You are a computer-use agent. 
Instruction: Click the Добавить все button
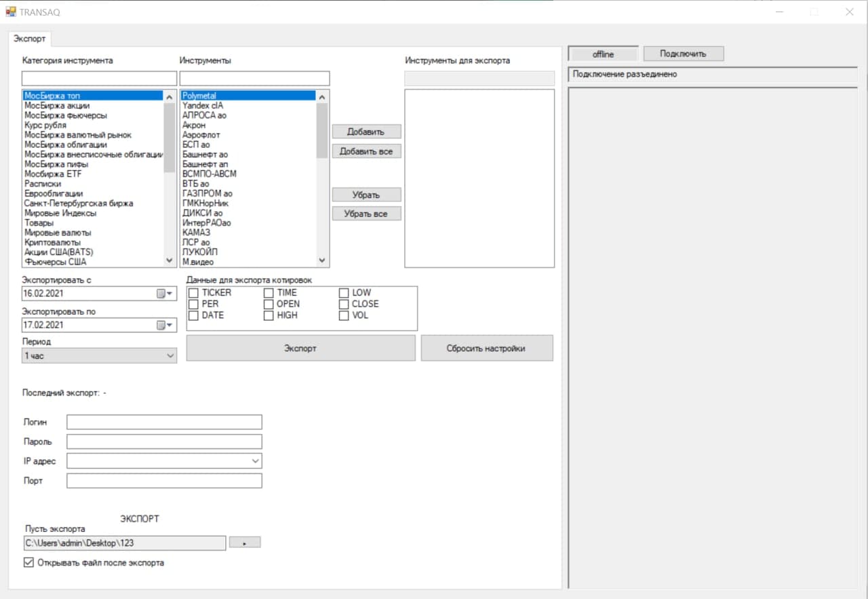366,151
